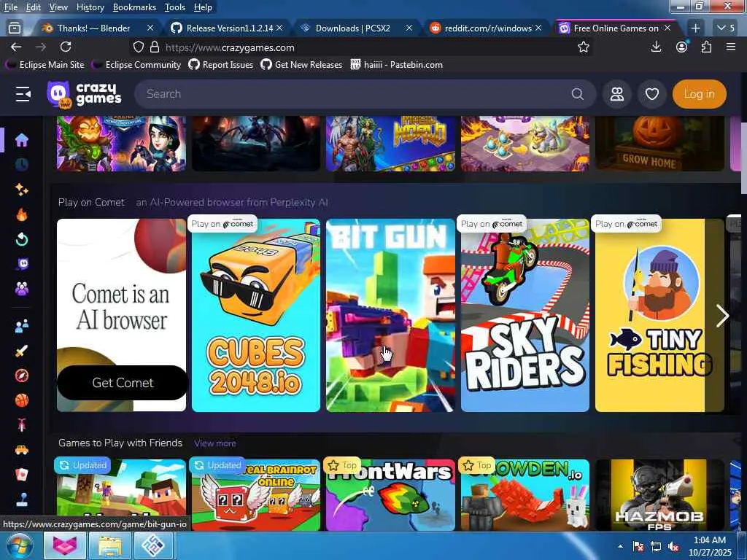Follow View more link for Friends games

(215, 443)
